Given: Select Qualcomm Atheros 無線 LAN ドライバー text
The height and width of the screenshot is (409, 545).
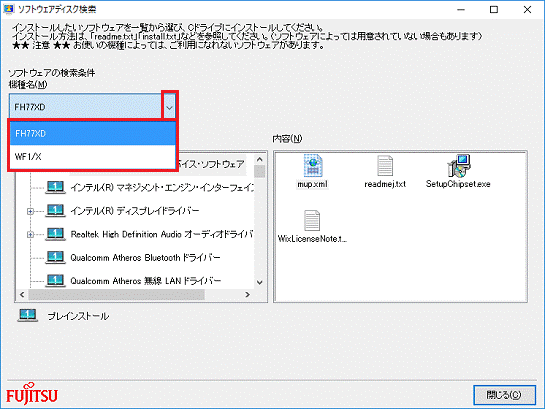Looking at the screenshot, I should point(146,280).
